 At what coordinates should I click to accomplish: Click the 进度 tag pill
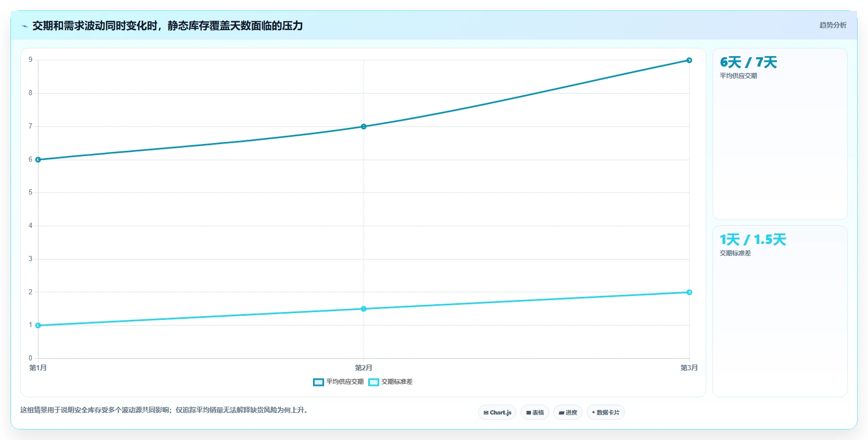[x=568, y=412]
